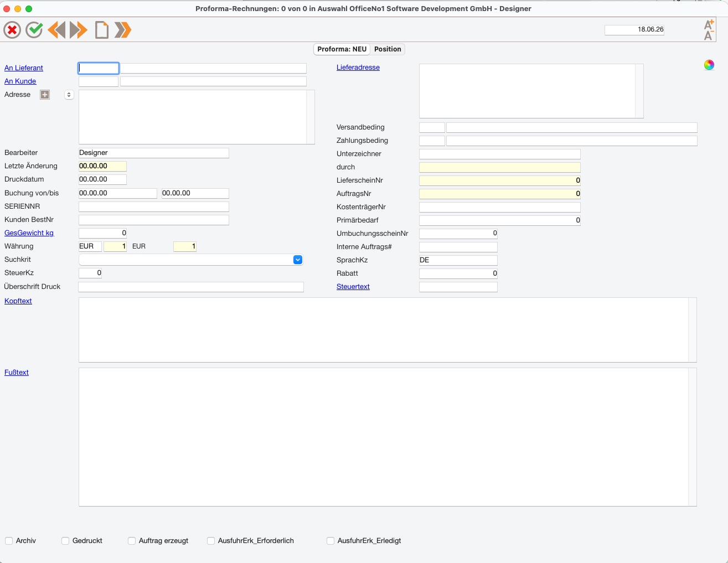Enable Auftrag erzeugt checkbox

click(132, 541)
